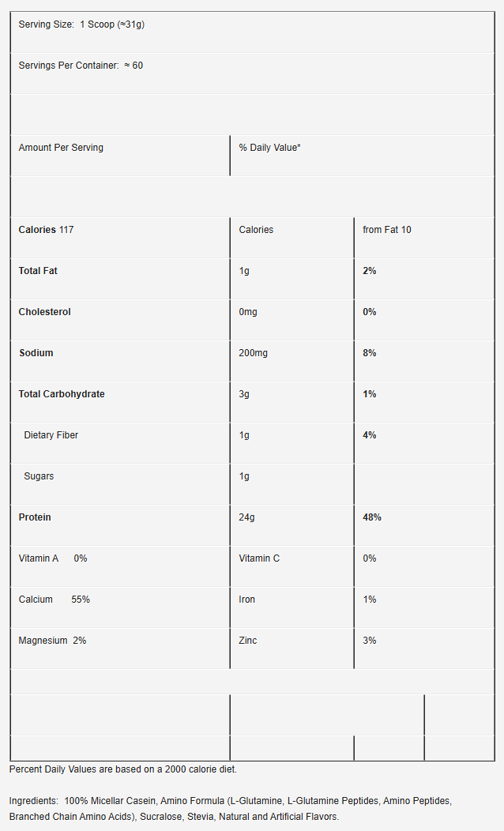Select the Calcium 55% cell
504x831 pixels.
tap(120, 607)
